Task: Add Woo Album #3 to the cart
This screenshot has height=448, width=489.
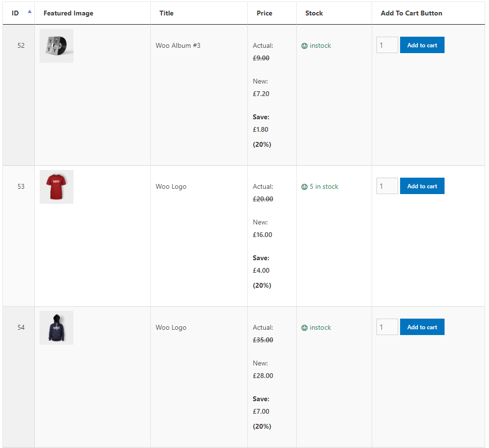Action: (x=422, y=45)
